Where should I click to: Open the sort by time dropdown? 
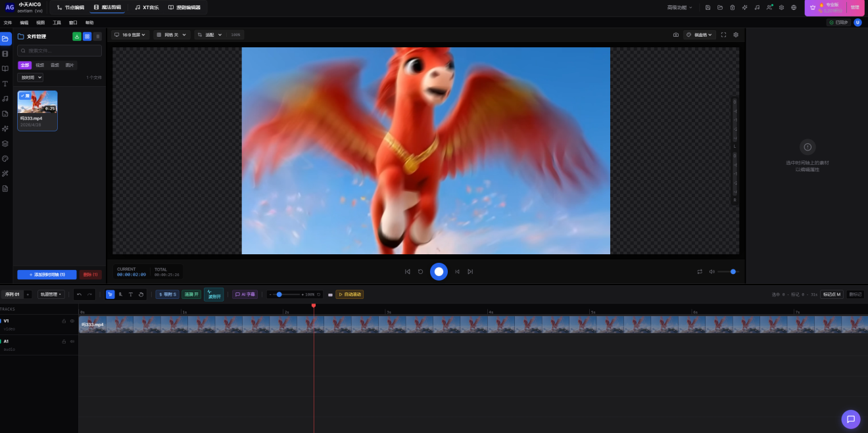tap(30, 78)
